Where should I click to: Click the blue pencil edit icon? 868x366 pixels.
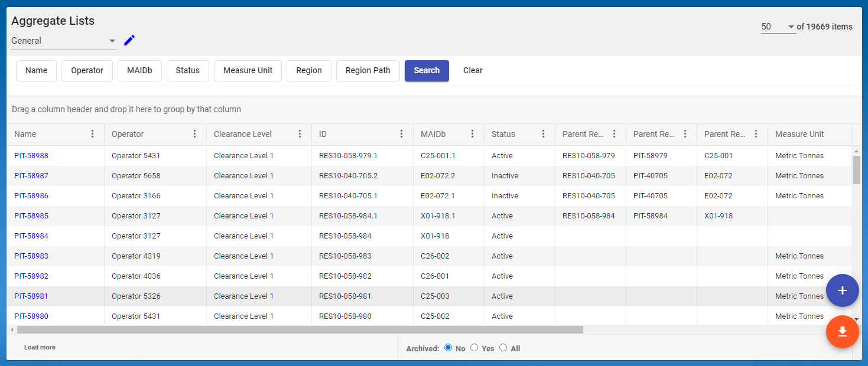pyautogui.click(x=129, y=41)
